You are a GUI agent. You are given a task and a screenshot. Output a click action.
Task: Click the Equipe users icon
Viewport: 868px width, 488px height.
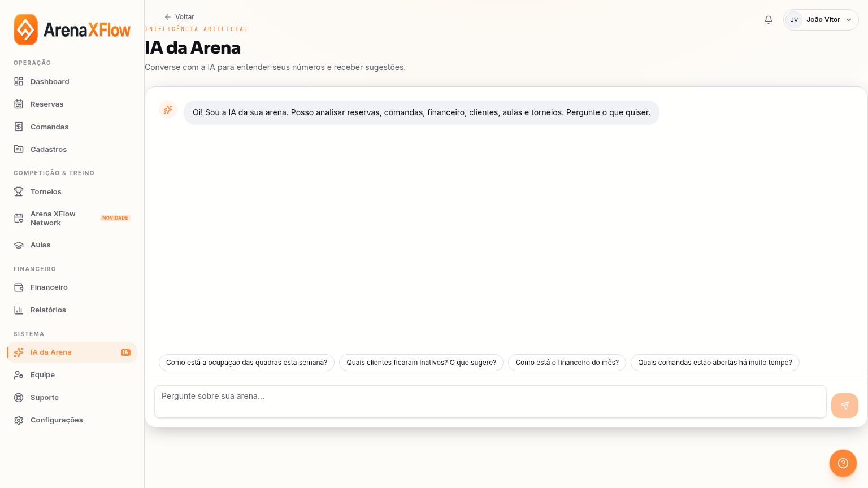[19, 374]
